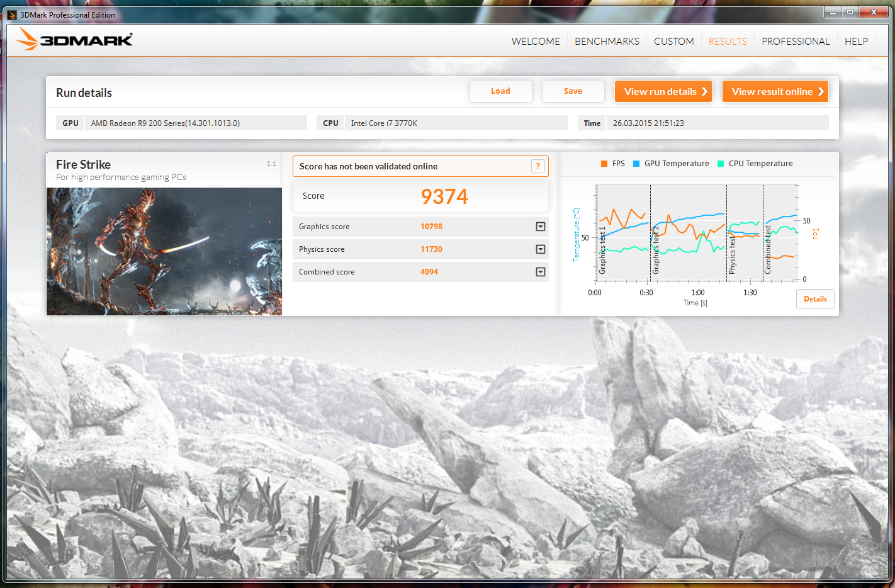Viewport: 895px width, 588px height.
Task: Expand the Graphics score details
Action: 540,227
